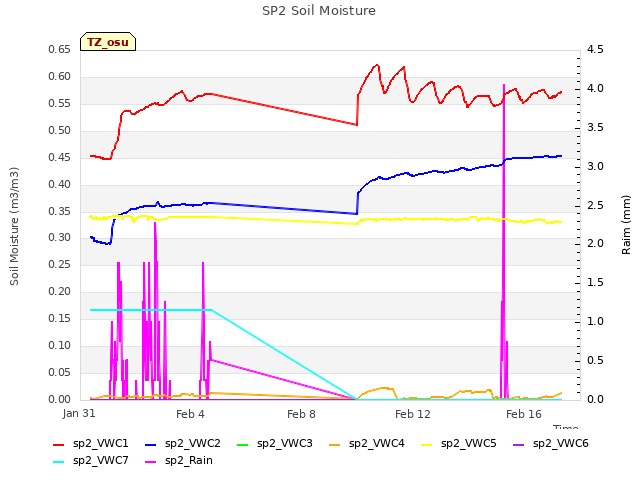Click yellow sp2_VWC5 legend color marker
Viewport: 640px width, 480px height.
pos(427,445)
